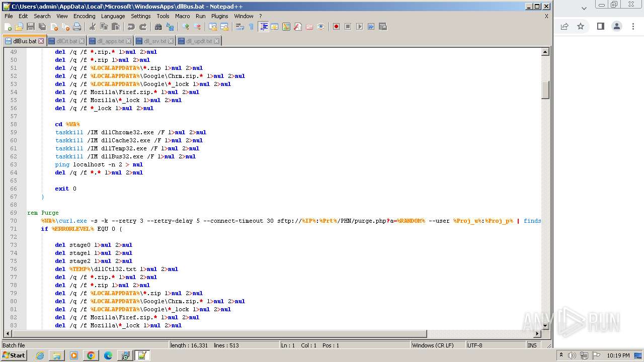Toggle the indent guide toolbar button

[x=263, y=27]
